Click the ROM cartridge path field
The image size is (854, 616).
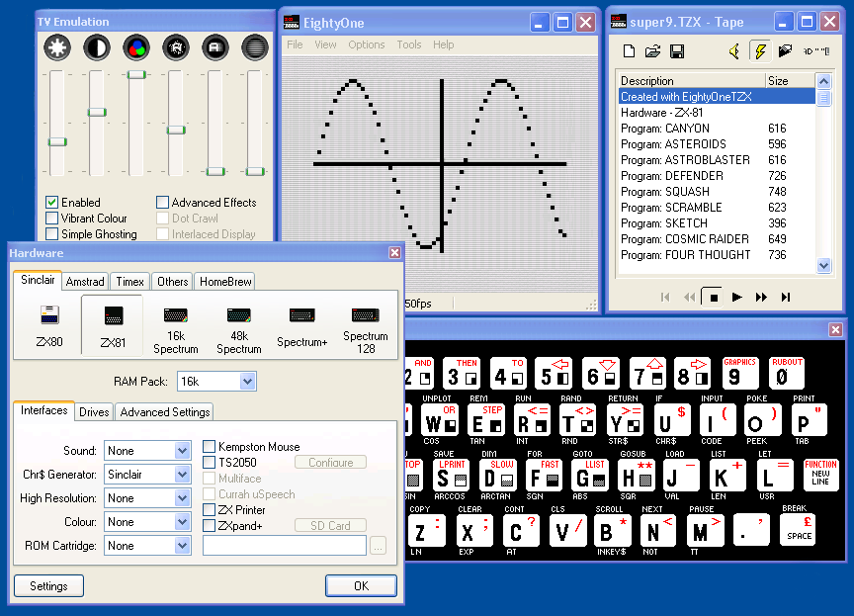pos(285,545)
